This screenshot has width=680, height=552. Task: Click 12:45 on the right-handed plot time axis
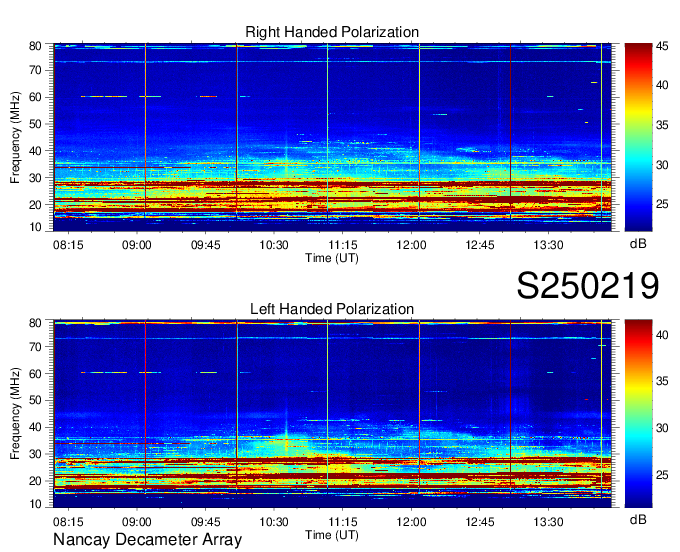[480, 245]
